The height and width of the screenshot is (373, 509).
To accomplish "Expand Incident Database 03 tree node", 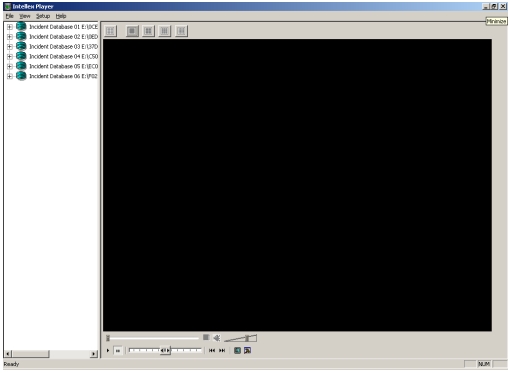I will point(10,47).
